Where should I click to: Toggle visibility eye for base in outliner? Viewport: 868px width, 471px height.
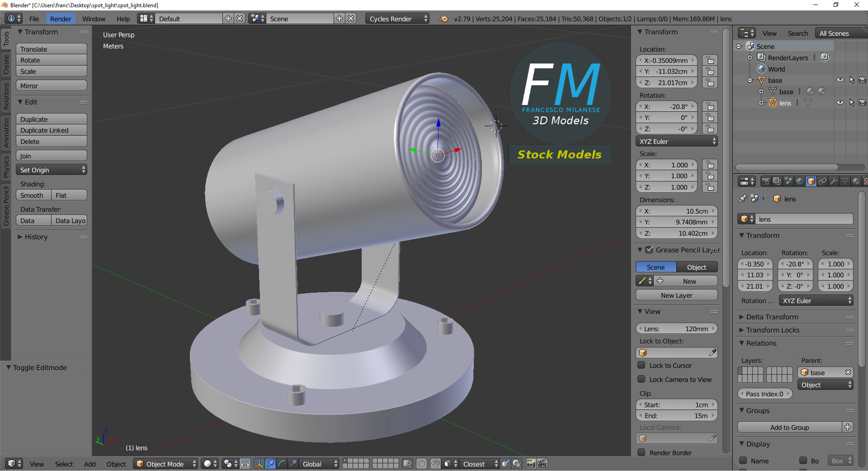point(840,80)
